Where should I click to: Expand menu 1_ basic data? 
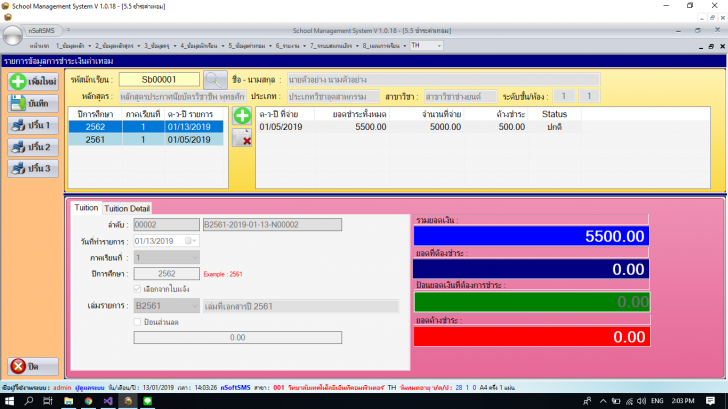tap(73, 45)
